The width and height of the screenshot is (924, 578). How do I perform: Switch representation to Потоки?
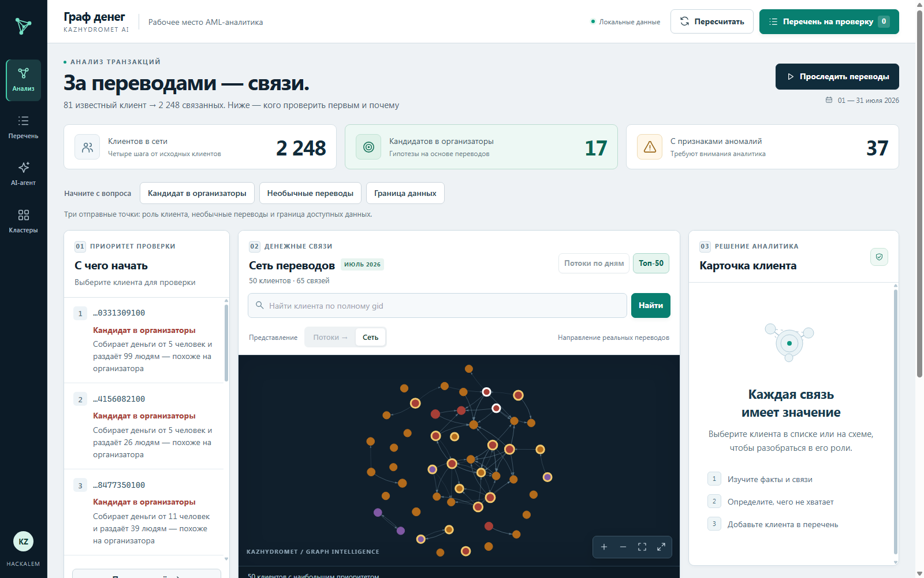pyautogui.click(x=330, y=338)
